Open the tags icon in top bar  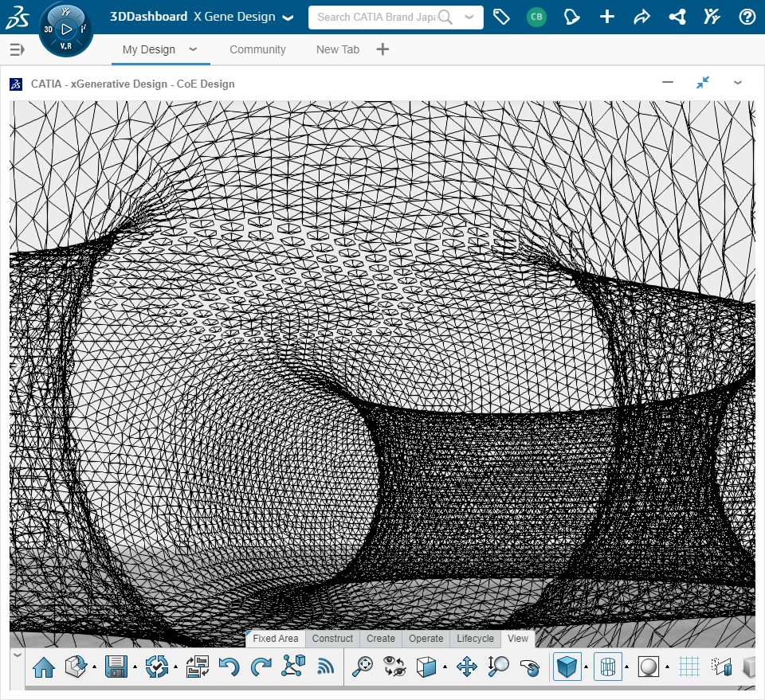click(501, 17)
